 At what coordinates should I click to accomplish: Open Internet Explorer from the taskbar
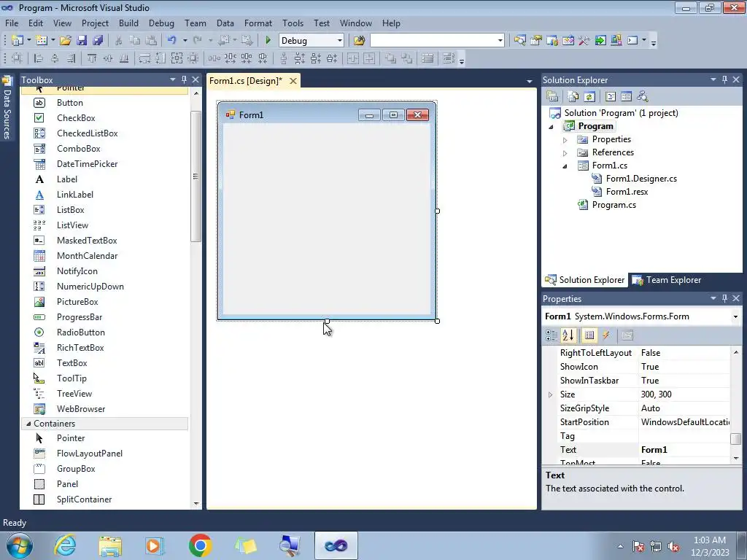[x=65, y=545]
